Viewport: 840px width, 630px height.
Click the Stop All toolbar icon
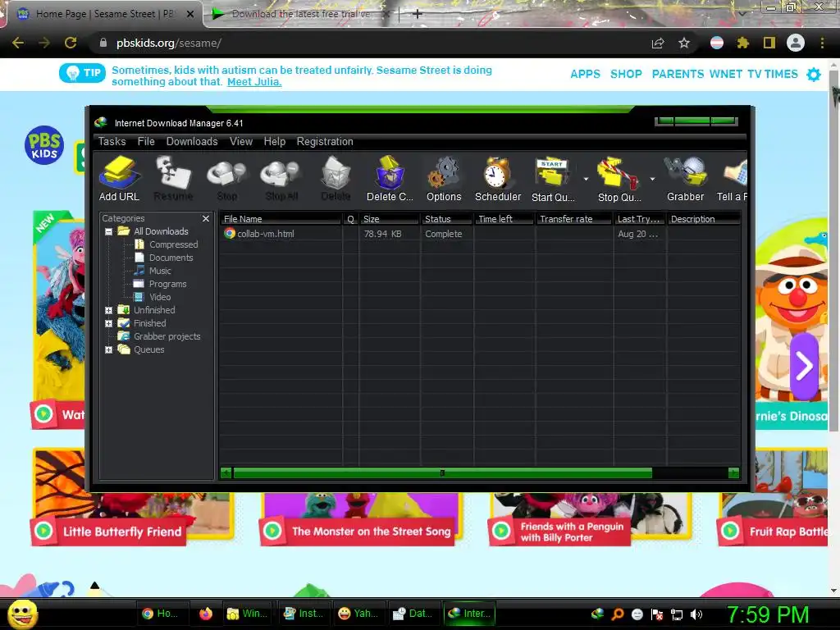click(281, 179)
